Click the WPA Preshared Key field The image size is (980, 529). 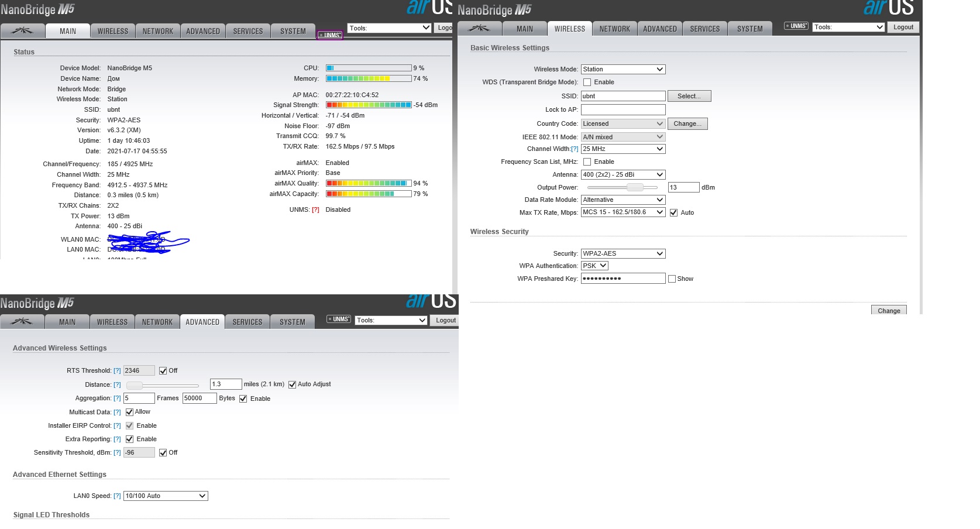pos(623,278)
